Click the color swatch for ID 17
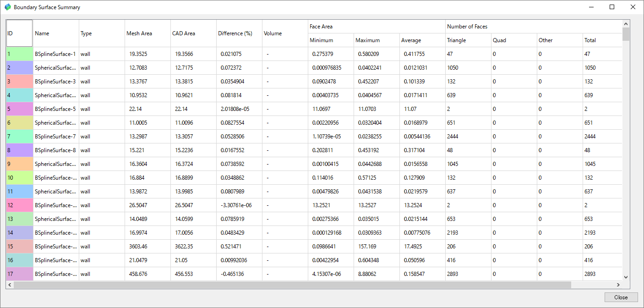Image resolution: width=644 pixels, height=308 pixels. tap(20, 274)
